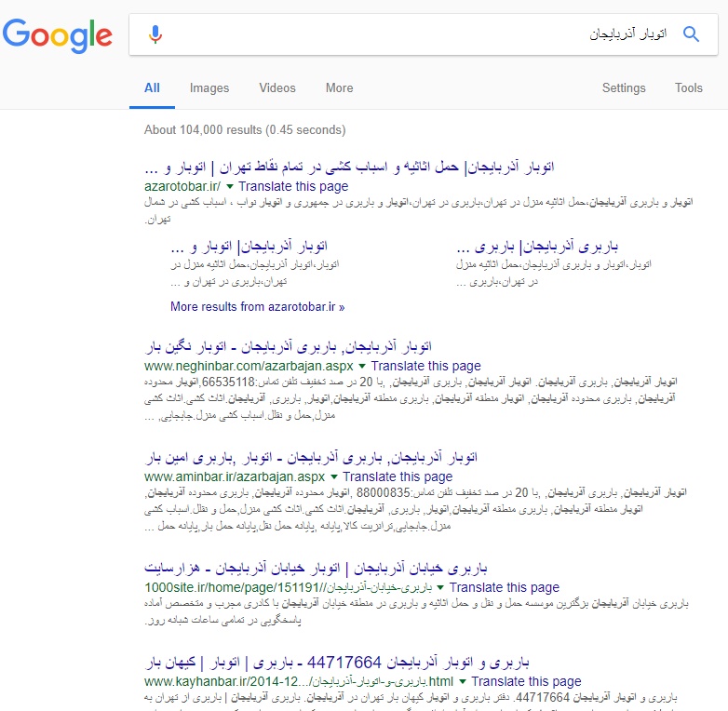Open the aminbar.ir result title
Viewport: 728px width, 711px height.
tap(311, 458)
